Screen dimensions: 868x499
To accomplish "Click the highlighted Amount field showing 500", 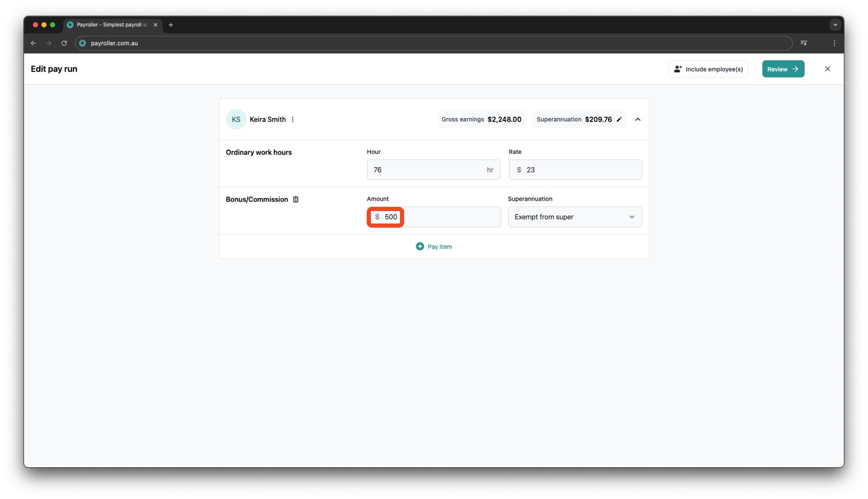I will (385, 217).
